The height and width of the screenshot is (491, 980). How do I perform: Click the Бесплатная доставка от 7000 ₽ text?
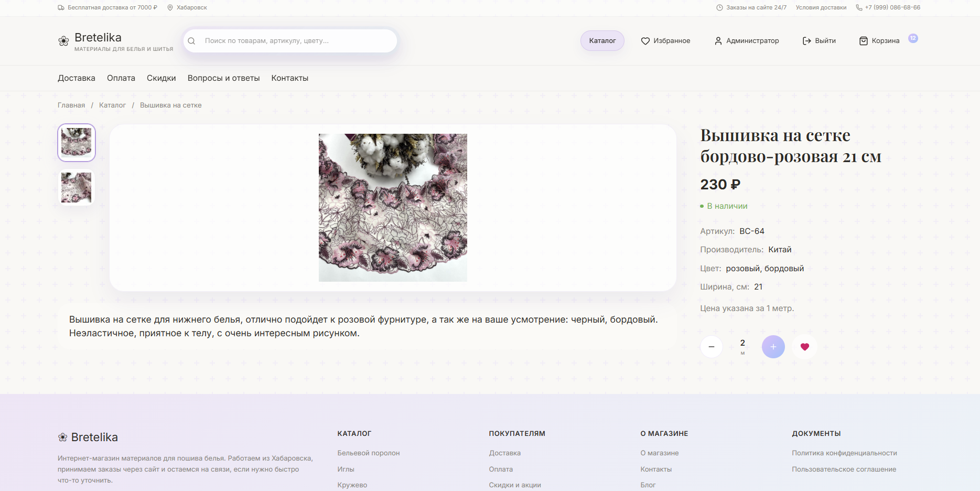(112, 7)
